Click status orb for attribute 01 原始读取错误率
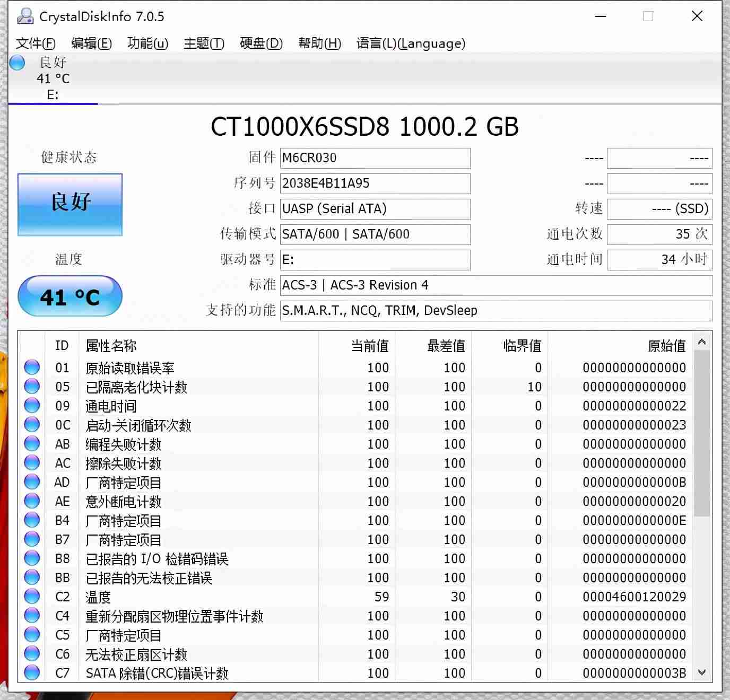Screen dimensions: 730x700 point(32,367)
